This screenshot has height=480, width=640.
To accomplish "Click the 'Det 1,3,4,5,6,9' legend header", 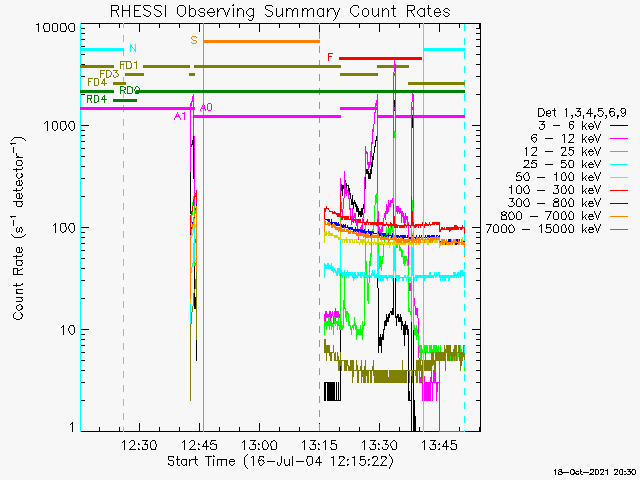I will (582, 113).
